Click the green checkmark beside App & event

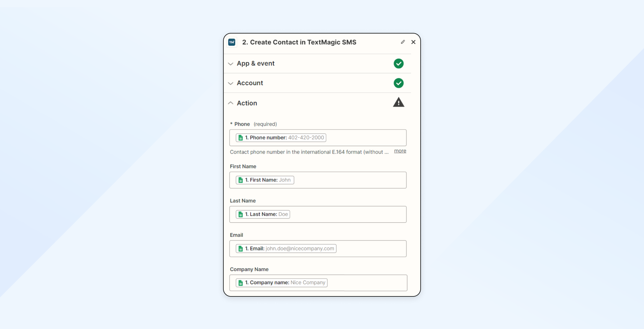click(399, 63)
